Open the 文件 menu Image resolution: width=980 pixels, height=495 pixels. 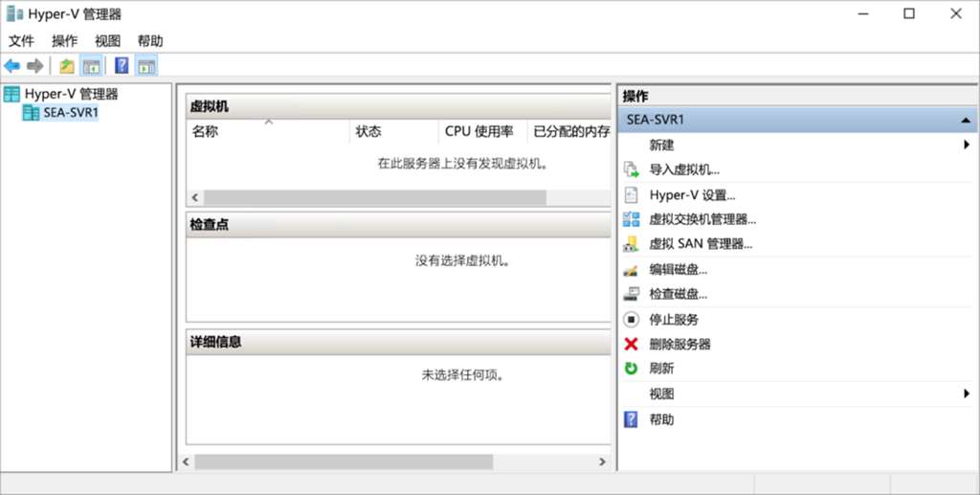point(21,41)
